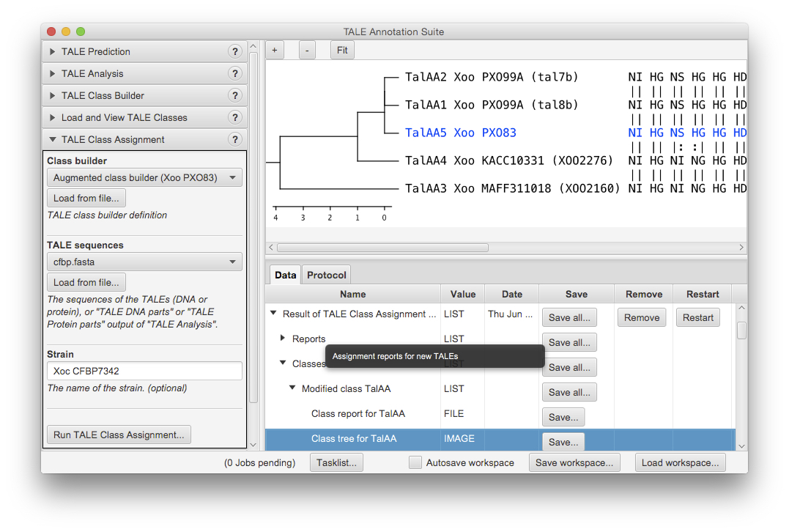Click Run TALE Class Assignment button
789x532 pixels.
(119, 435)
